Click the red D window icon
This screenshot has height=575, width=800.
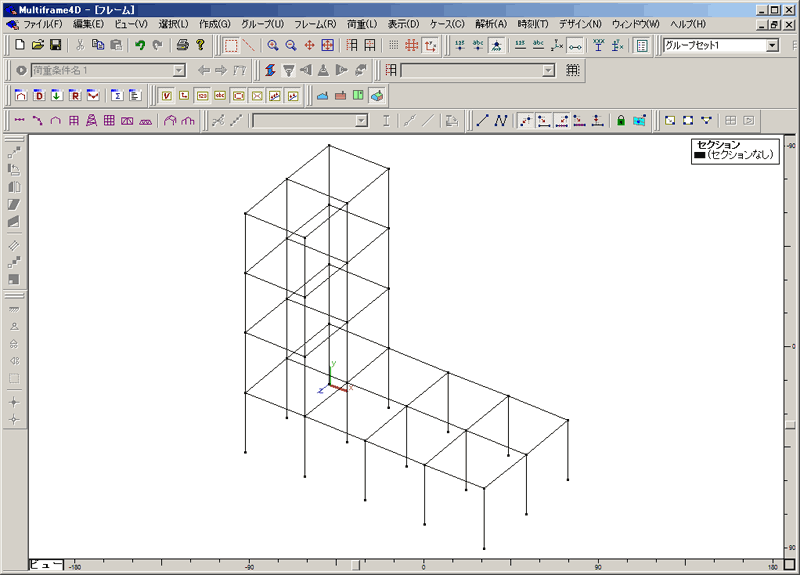(39, 95)
